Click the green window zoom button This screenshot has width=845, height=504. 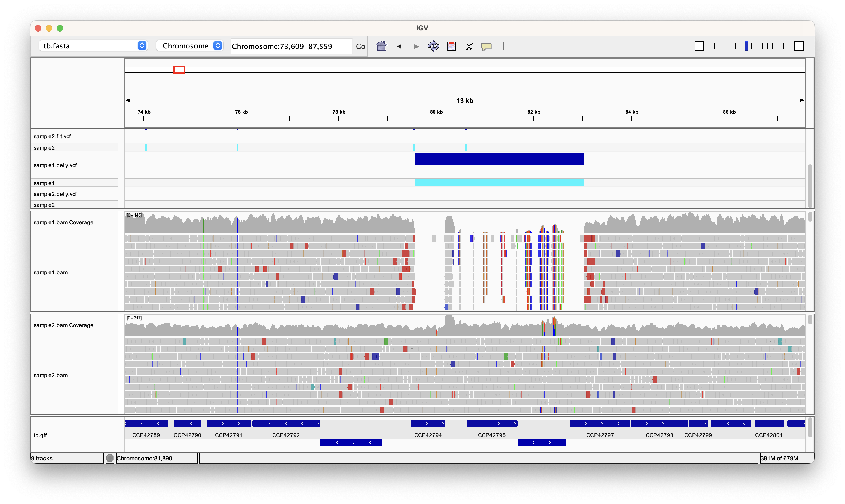point(60,28)
